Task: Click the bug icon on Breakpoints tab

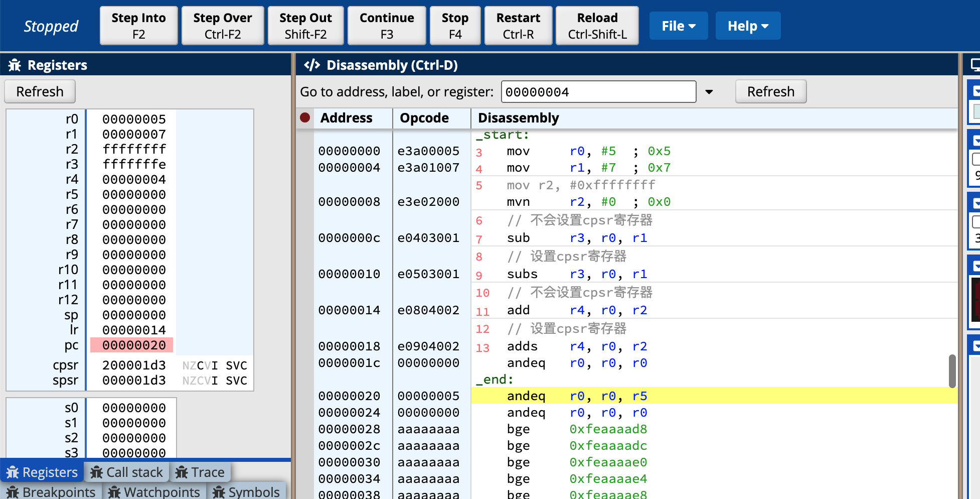Action: pos(13,492)
